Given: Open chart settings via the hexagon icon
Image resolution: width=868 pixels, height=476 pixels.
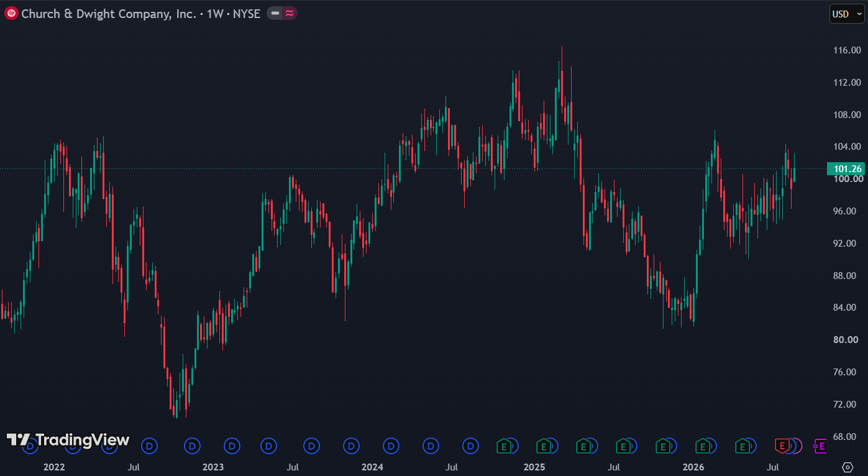Looking at the screenshot, I should [x=847, y=467].
